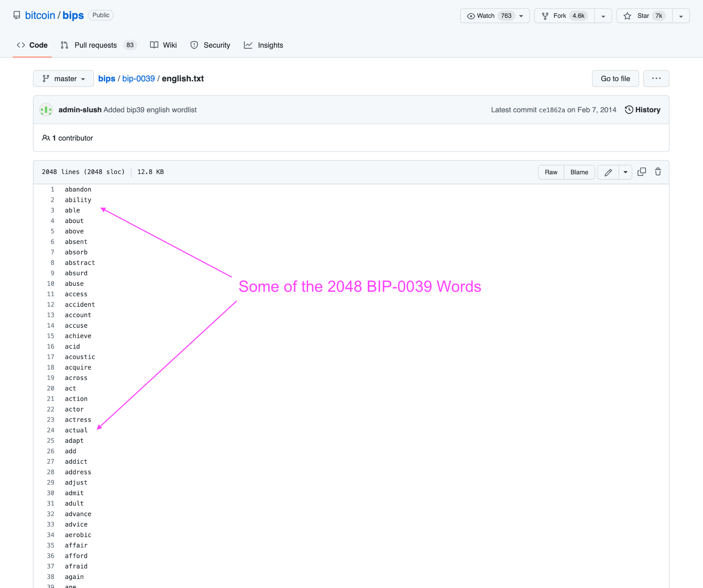Click the Public badge
703x588 pixels.
click(101, 15)
